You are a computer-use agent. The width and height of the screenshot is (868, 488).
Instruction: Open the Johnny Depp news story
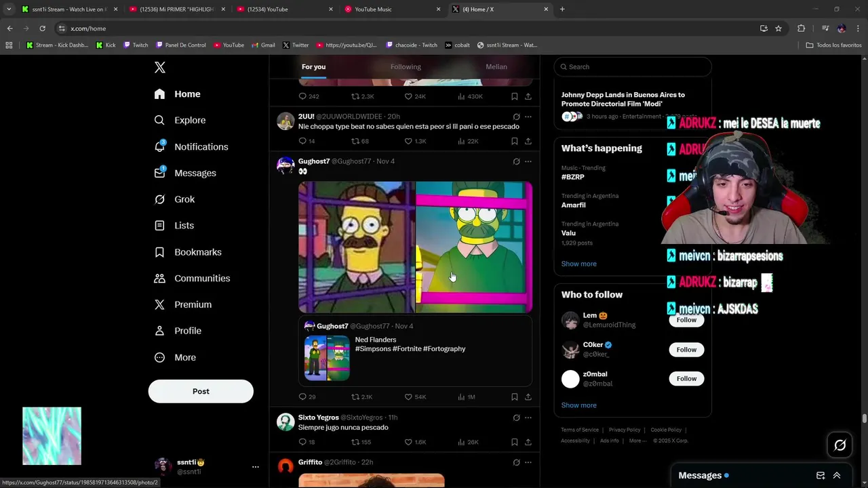click(x=623, y=100)
